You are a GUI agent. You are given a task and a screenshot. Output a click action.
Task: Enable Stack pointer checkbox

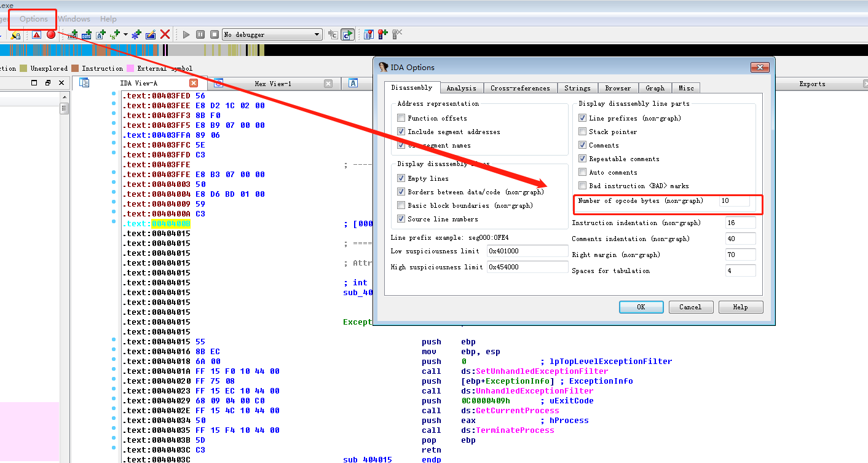582,132
